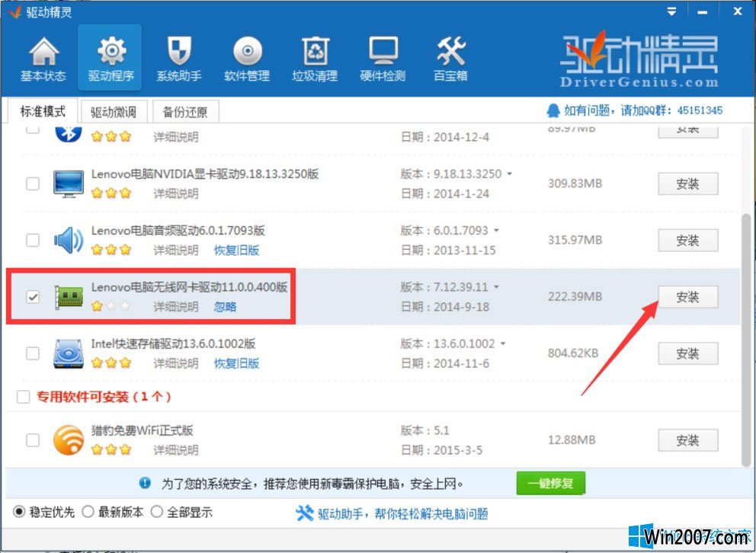The width and height of the screenshot is (756, 553).
Task: Click the 222.39MB size of wireless driver
Action: [x=575, y=297]
